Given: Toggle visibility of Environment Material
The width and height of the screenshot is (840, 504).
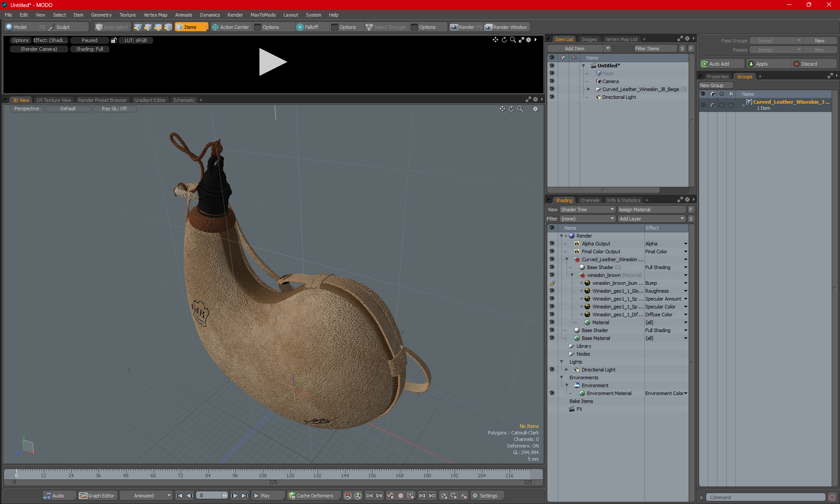Looking at the screenshot, I should click(552, 393).
